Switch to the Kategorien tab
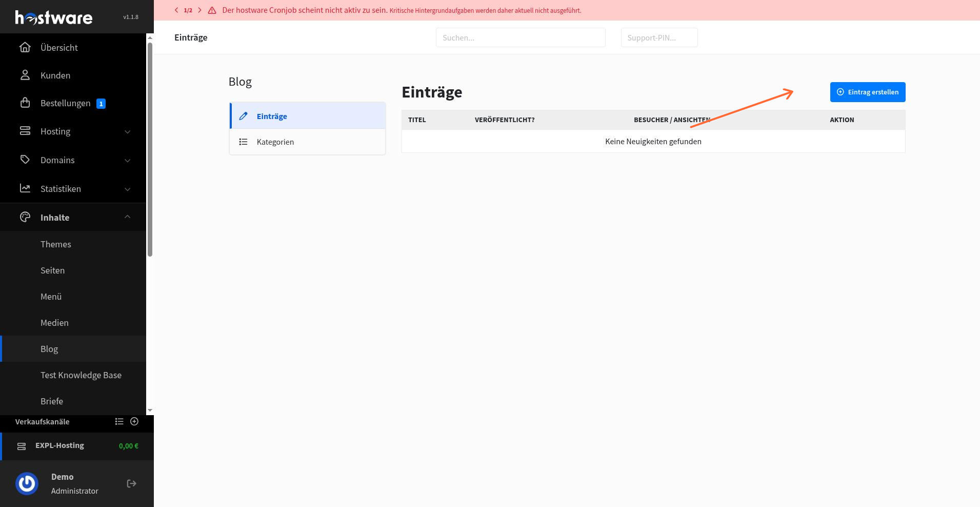The height and width of the screenshot is (507, 980). [308, 142]
